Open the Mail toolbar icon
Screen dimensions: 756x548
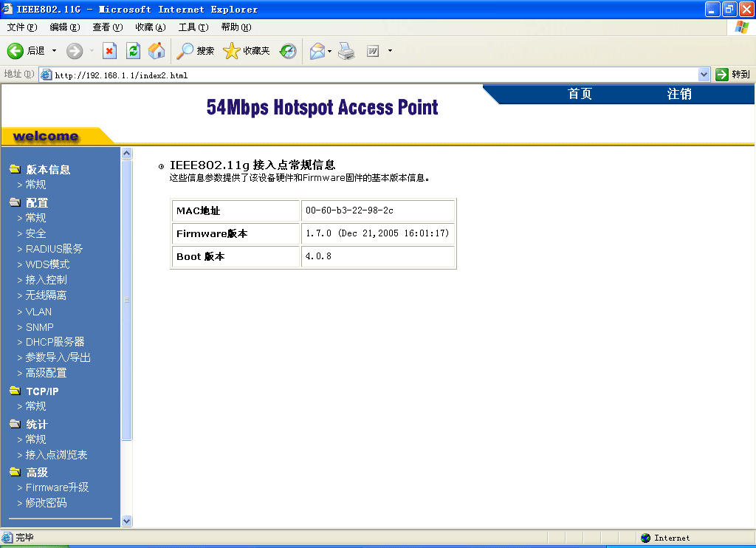click(x=317, y=51)
